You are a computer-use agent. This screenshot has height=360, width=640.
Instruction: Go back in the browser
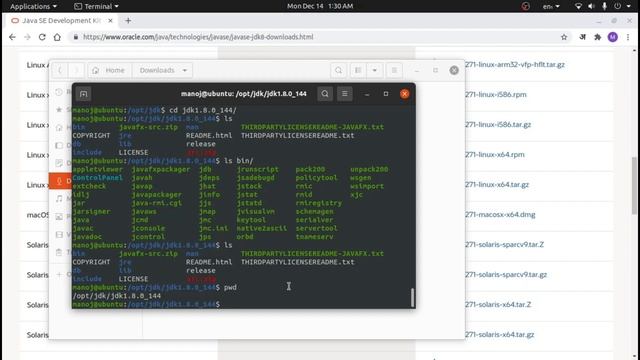(x=12, y=37)
